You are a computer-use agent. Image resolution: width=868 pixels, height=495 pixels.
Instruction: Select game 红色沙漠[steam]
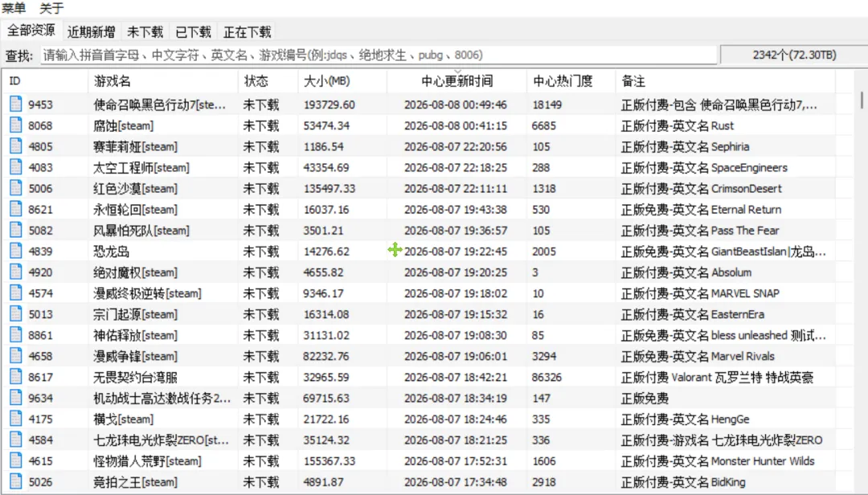pos(136,189)
